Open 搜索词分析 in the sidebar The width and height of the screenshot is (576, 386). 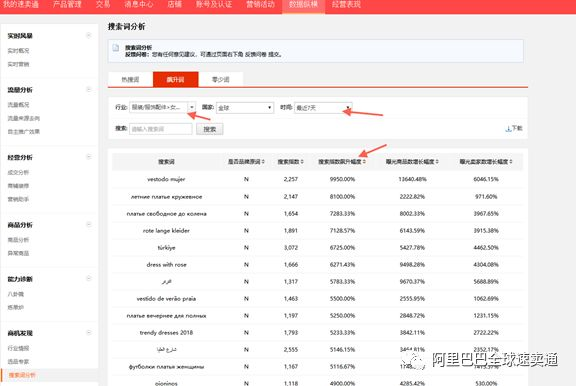(22, 375)
